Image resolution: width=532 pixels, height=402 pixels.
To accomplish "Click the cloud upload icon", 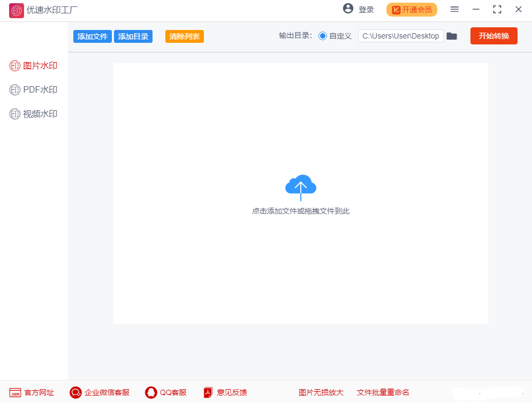I will 300,187.
